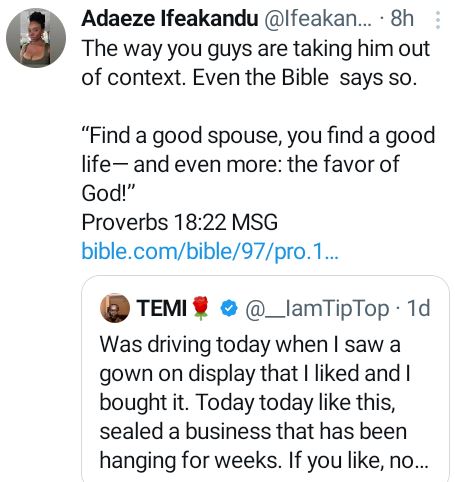Screen dimensions: 455x482
Task: Open the bible.com/bible/97/pro.1... link
Action: click(210, 251)
